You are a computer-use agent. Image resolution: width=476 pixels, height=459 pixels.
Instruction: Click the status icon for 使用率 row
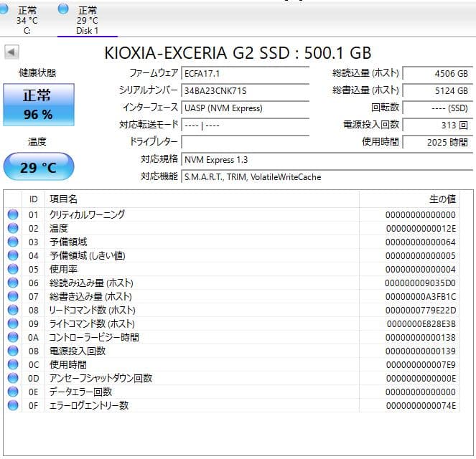(13, 269)
